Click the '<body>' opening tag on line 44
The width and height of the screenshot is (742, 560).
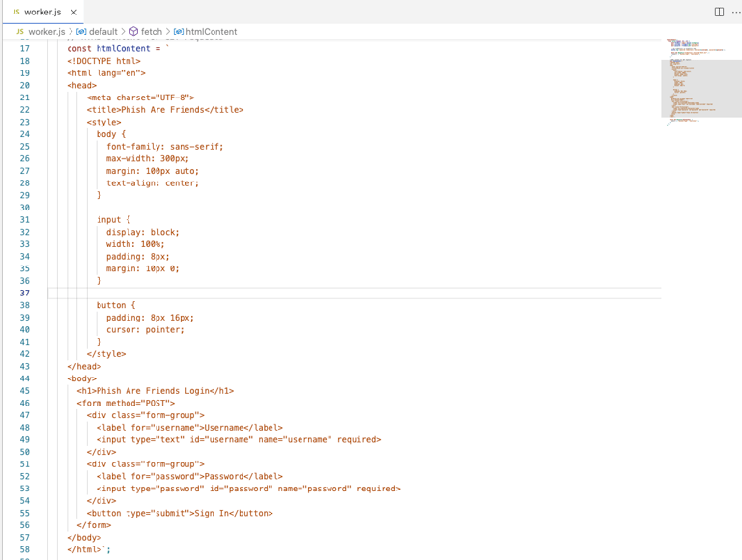82,378
